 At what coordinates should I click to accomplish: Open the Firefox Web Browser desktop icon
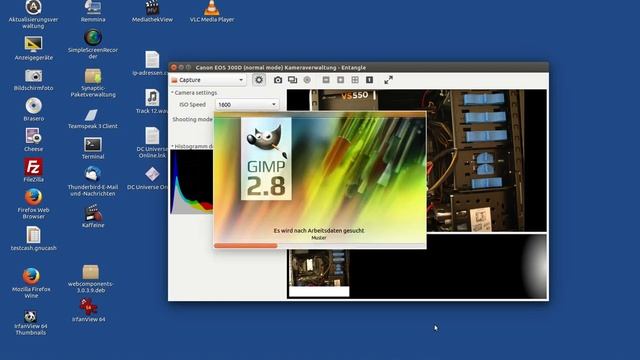point(33,204)
